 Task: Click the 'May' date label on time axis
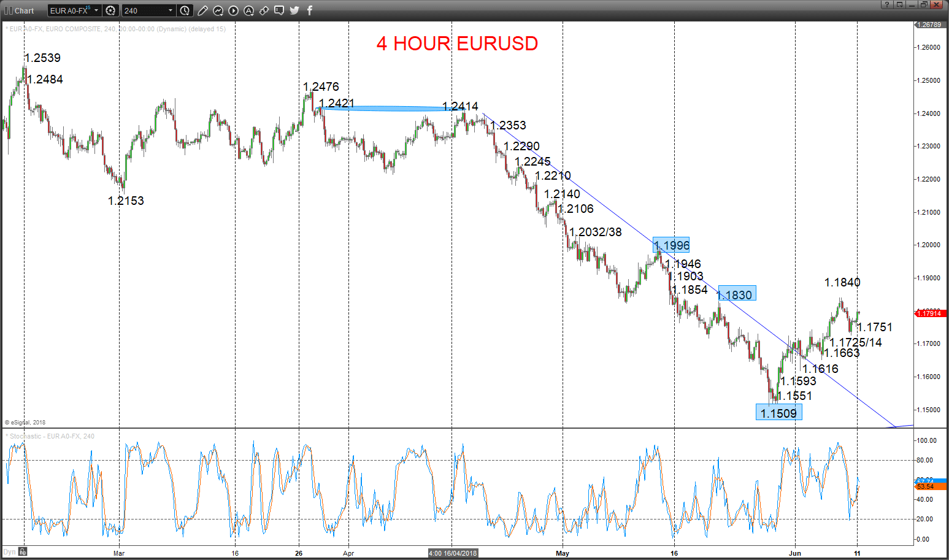563,553
